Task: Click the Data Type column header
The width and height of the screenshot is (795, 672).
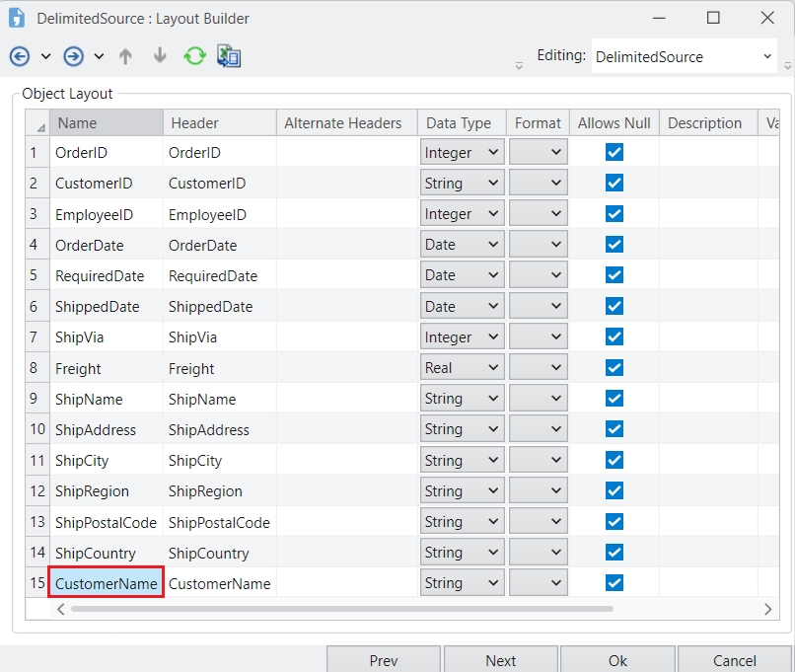Action: click(x=459, y=123)
